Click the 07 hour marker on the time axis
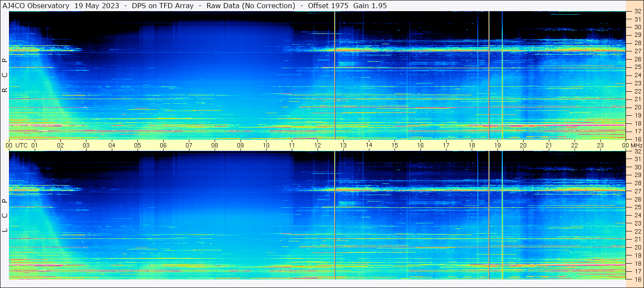The height and width of the screenshot is (288, 644). [189, 145]
